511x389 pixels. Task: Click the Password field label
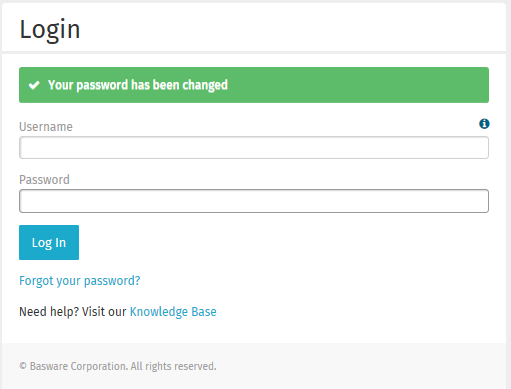pyautogui.click(x=44, y=180)
